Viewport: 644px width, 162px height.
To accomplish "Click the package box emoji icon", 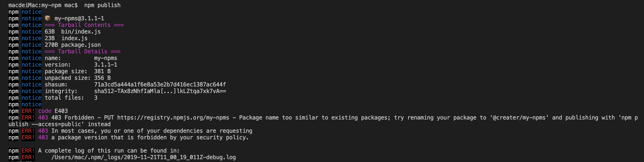I will 48,18.
